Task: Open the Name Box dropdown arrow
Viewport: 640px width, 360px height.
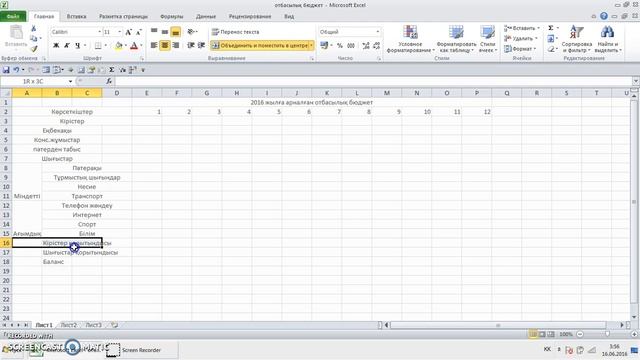Action: coord(70,81)
